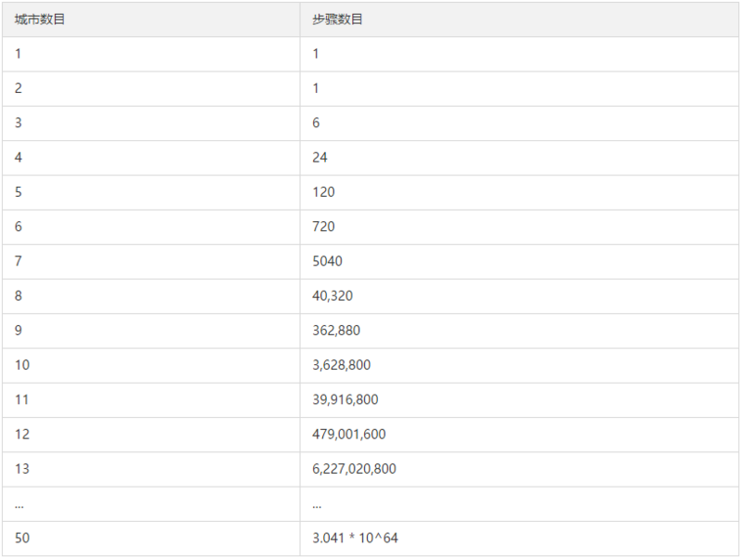Select city count 12 cell
Viewport: 743px width, 560px height.
(22, 434)
